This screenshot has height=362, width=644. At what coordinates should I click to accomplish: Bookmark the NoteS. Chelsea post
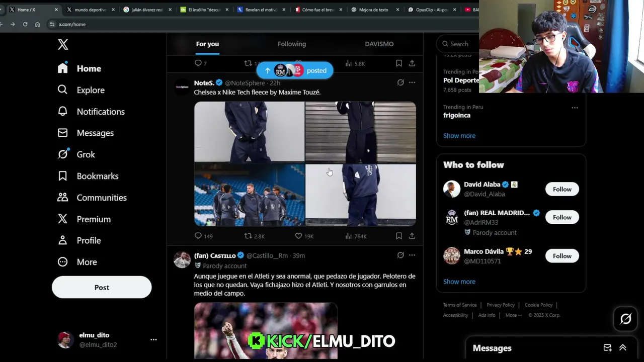tap(398, 236)
